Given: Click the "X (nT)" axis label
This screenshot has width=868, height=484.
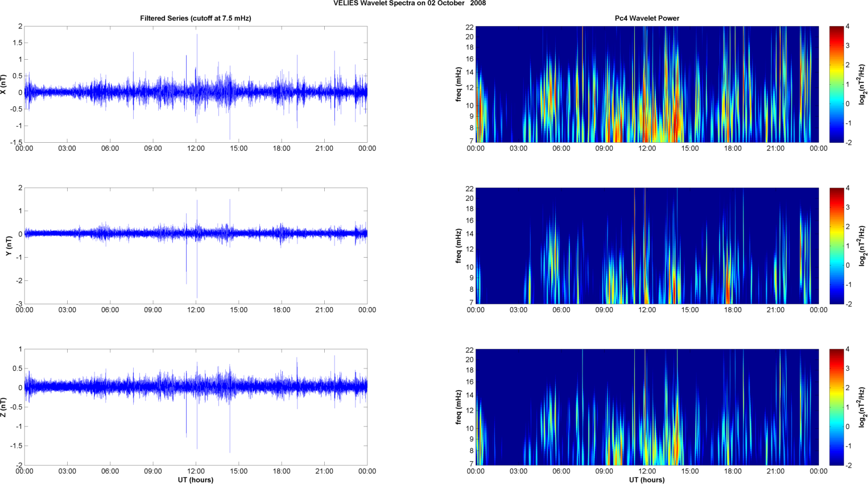Looking at the screenshot, I should coord(3,84).
